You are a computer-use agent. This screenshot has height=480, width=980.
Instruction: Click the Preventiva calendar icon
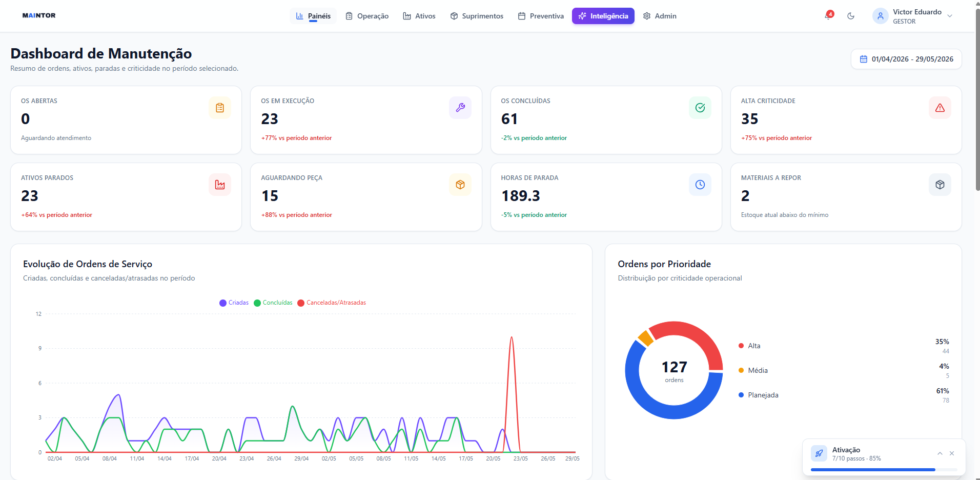click(x=522, y=16)
